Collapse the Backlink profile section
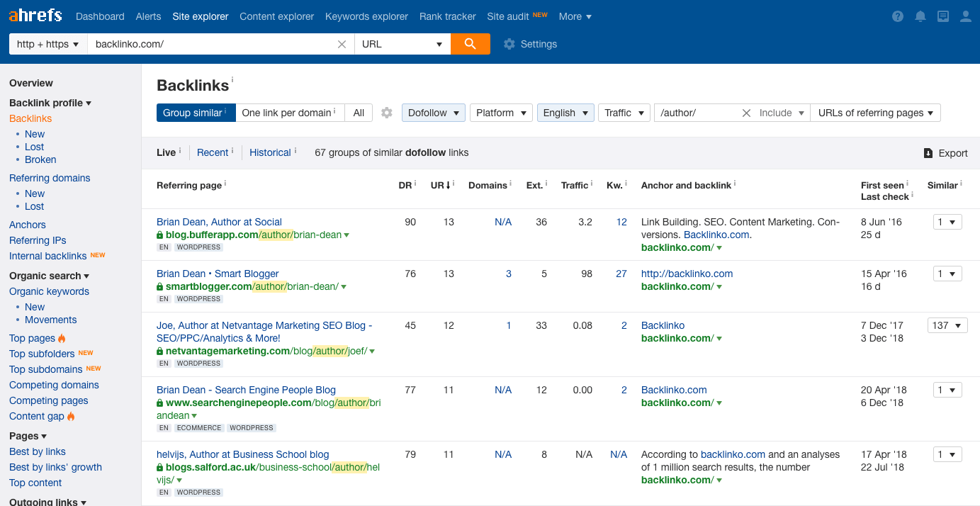The height and width of the screenshot is (506, 980). 50,103
